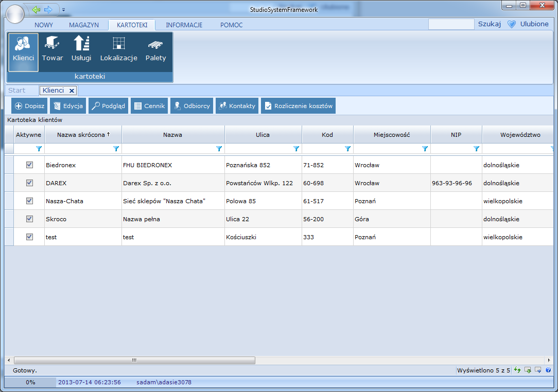The image size is (558, 392).
Task: Click the 'Polowa 85' street cell
Action: coord(263,201)
